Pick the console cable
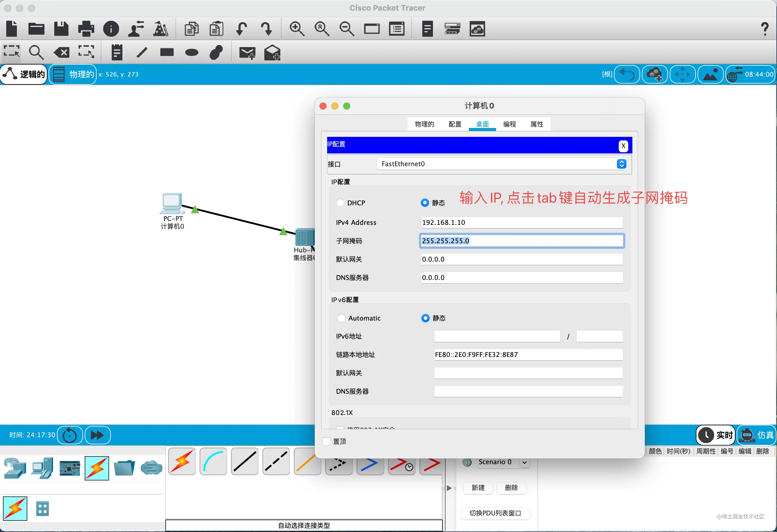Screen dimensions: 777x532 pyautogui.click(x=213, y=462)
